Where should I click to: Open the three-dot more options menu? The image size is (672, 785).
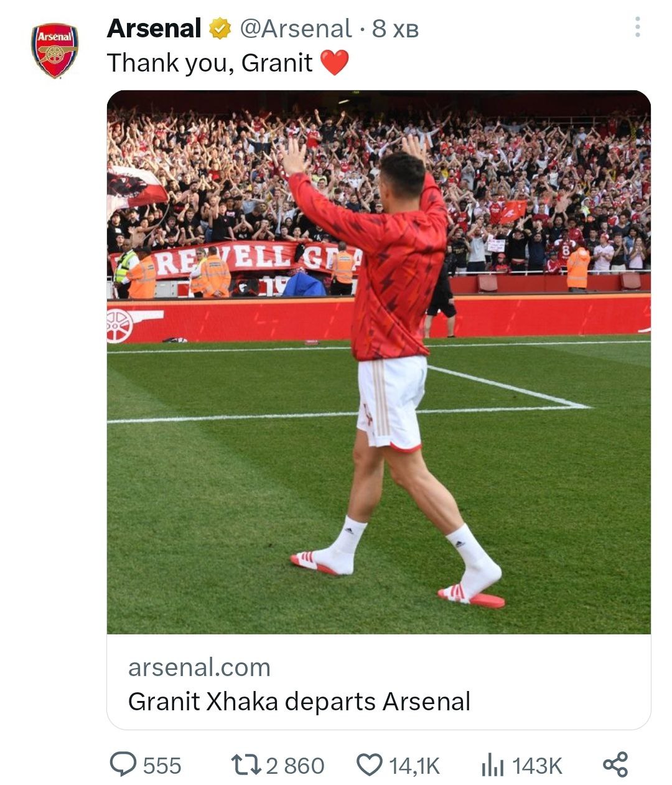click(x=637, y=27)
